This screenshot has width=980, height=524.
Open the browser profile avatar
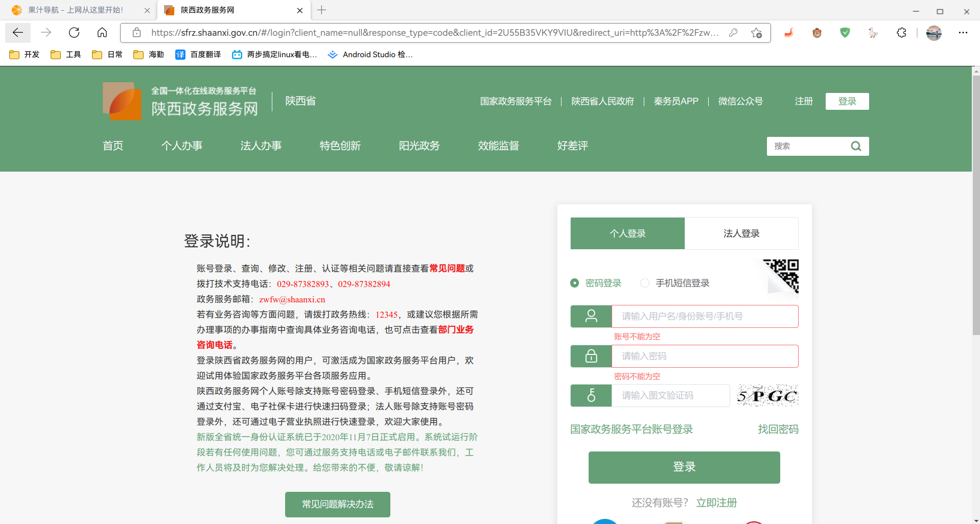point(934,33)
